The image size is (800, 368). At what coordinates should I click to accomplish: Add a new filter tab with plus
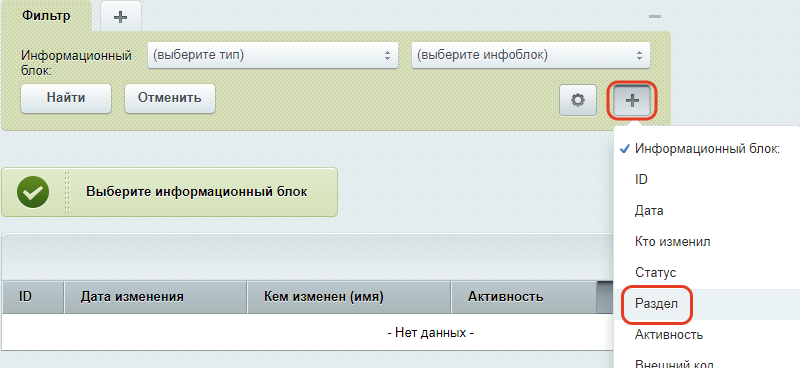pyautogui.click(x=120, y=17)
